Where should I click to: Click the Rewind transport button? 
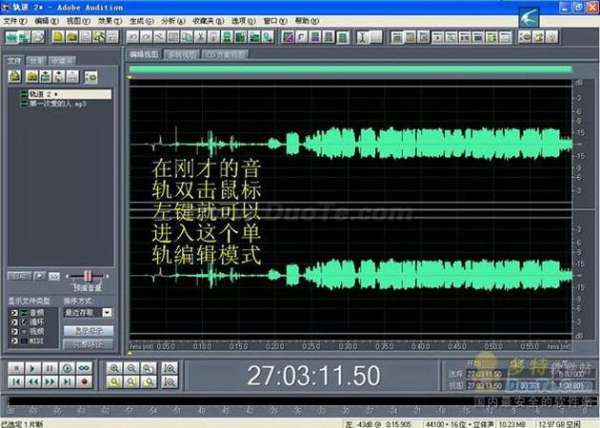tap(33, 382)
